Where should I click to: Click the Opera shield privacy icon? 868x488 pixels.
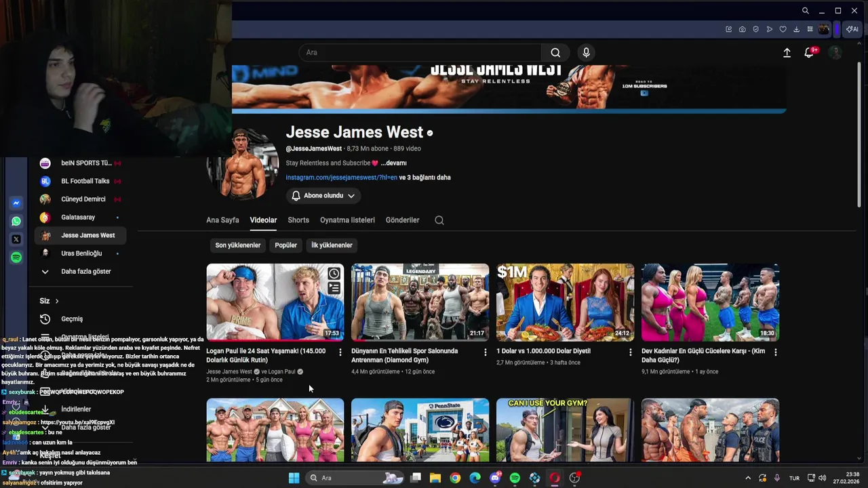click(755, 29)
